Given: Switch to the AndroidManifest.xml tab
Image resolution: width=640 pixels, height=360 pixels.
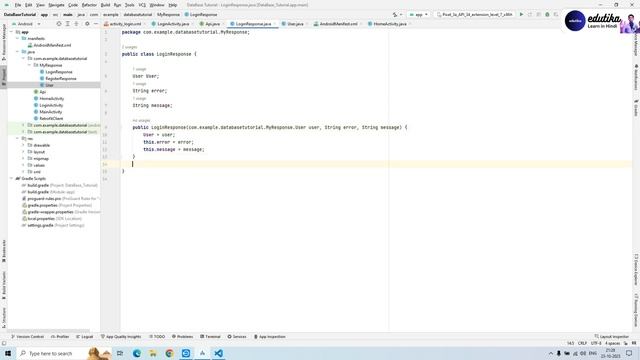Looking at the screenshot, I should (338, 24).
